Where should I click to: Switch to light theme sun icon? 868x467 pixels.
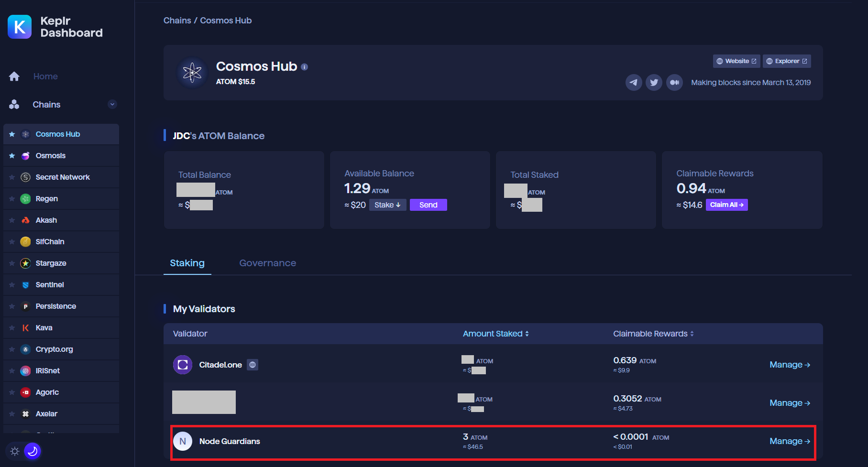(15, 451)
